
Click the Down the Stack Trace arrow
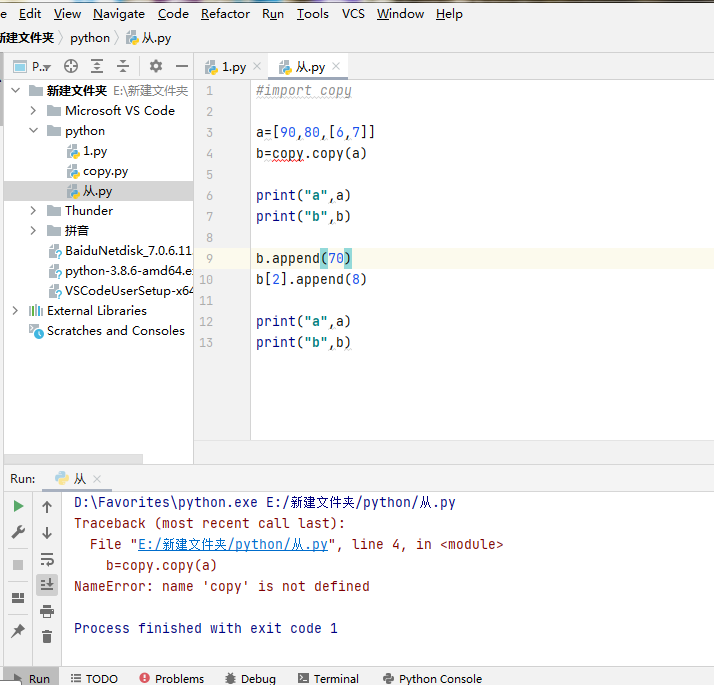click(47, 532)
